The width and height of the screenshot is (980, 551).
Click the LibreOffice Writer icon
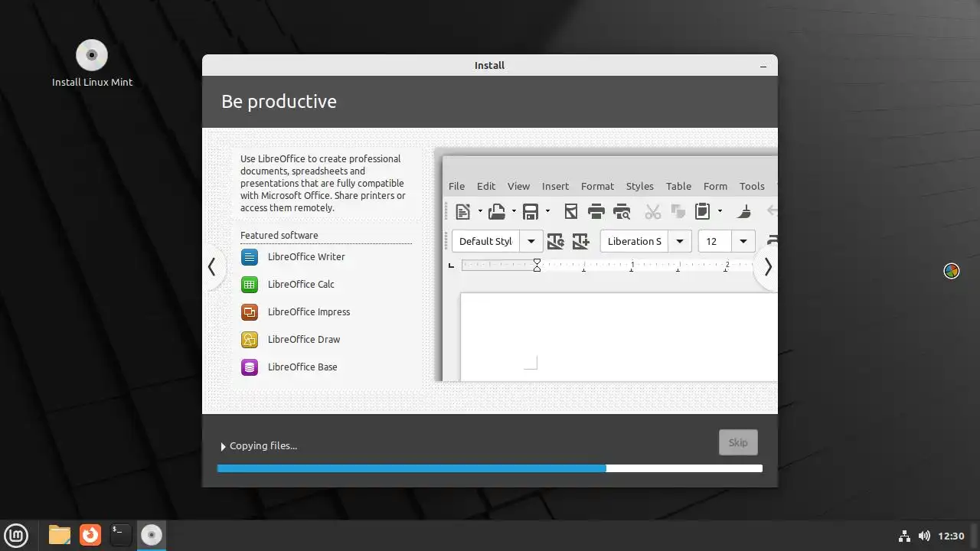point(250,257)
